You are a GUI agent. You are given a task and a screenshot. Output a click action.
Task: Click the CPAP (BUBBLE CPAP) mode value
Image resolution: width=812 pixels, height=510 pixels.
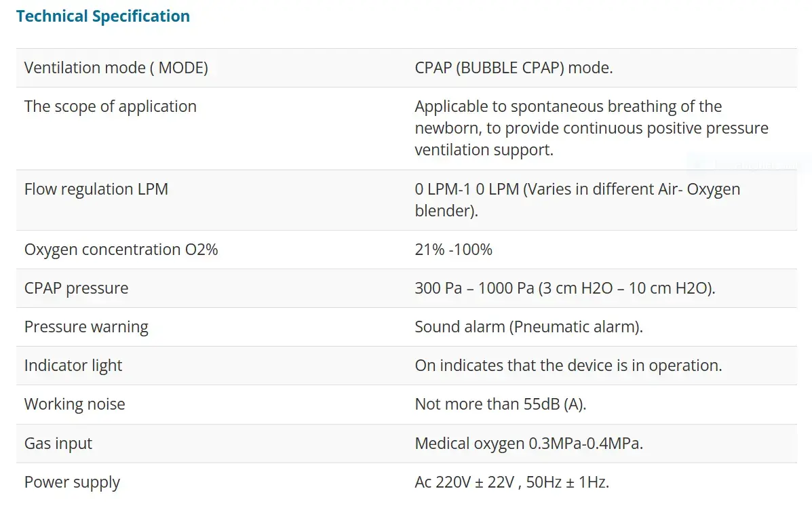click(x=514, y=68)
